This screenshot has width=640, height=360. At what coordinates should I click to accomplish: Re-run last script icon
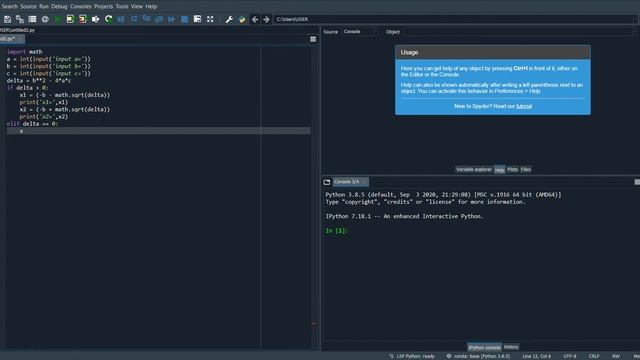pos(108,19)
